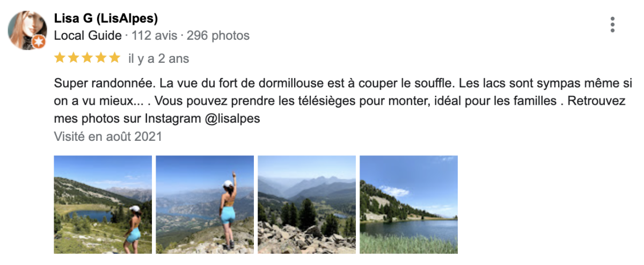Click the first yellow rating star
Image resolution: width=644 pixels, height=265 pixels.
click(60, 58)
